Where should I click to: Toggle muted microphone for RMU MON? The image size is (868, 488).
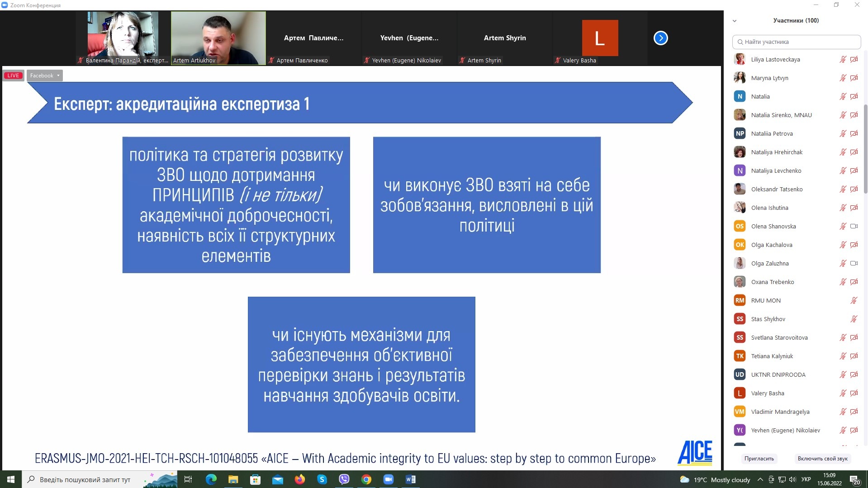pyautogui.click(x=854, y=300)
